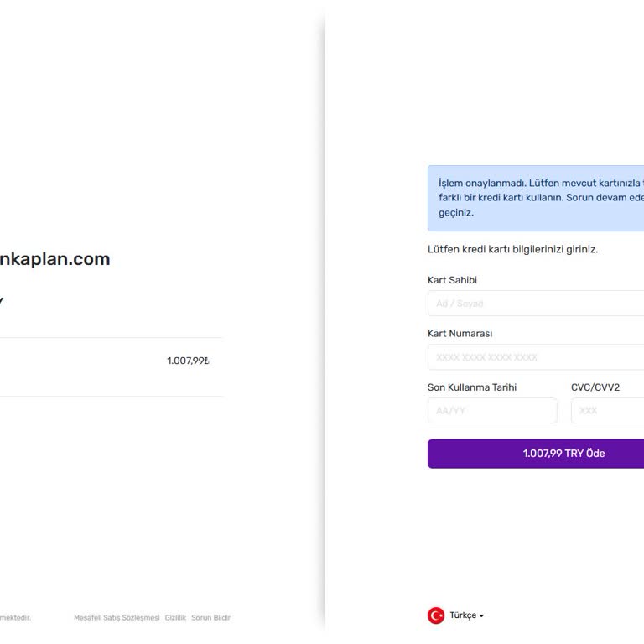The image size is (644, 644).
Task: Click the Turkish flag icon
Action: 436,615
